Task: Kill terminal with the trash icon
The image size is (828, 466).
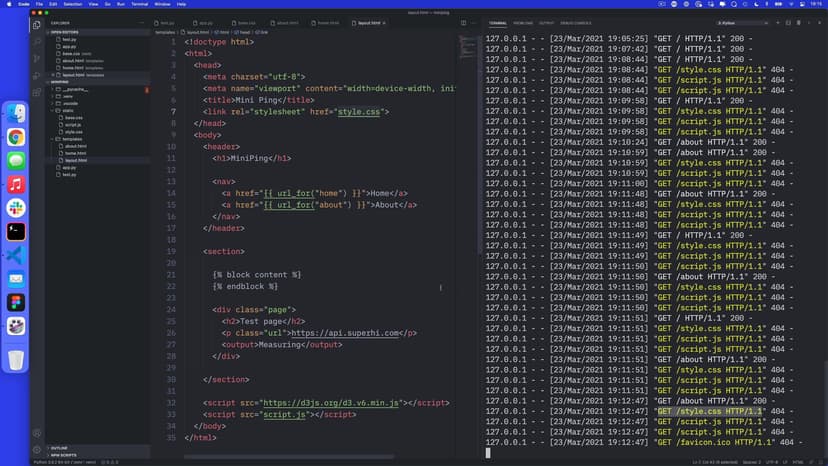Action: [x=797, y=21]
